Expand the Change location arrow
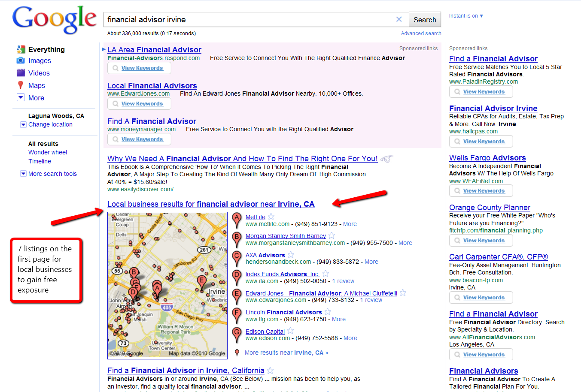Viewport: 581px width, 392px height. click(x=23, y=124)
